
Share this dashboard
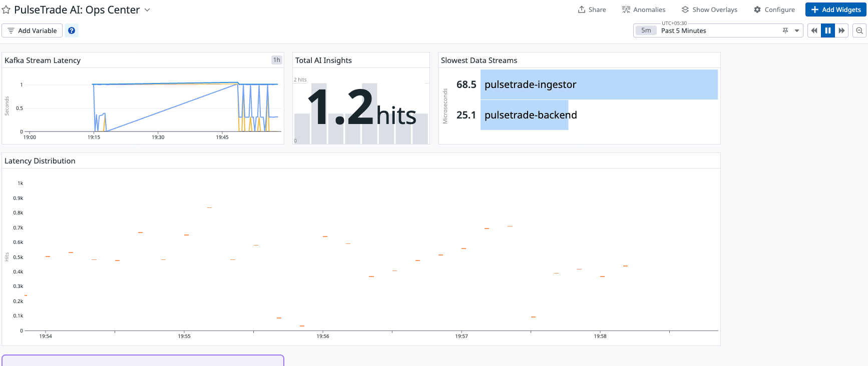(x=592, y=9)
